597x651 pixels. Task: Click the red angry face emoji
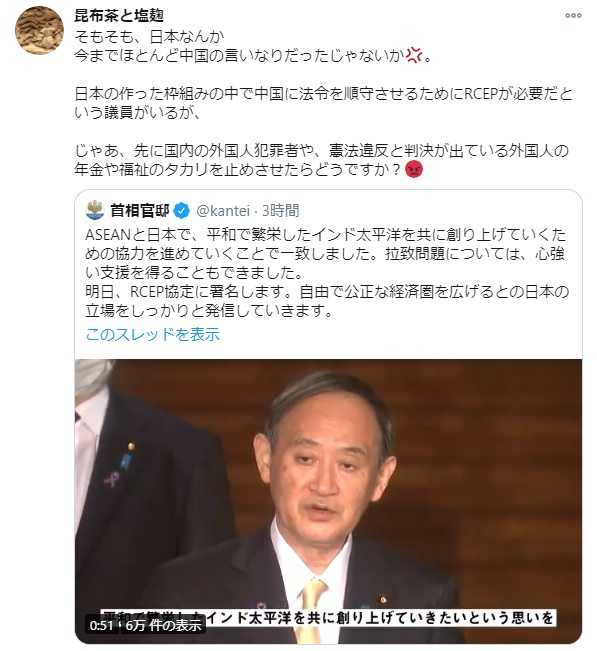click(x=413, y=169)
